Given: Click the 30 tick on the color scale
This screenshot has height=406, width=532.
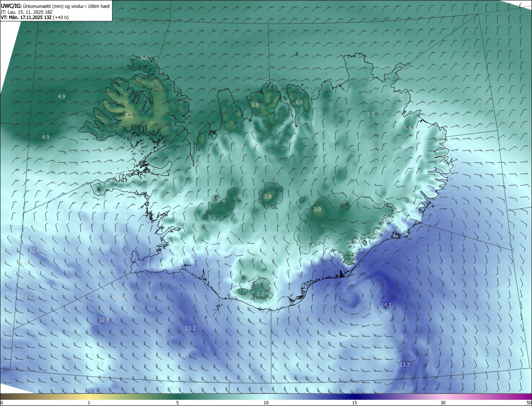Looking at the screenshot, I should click(x=443, y=403).
